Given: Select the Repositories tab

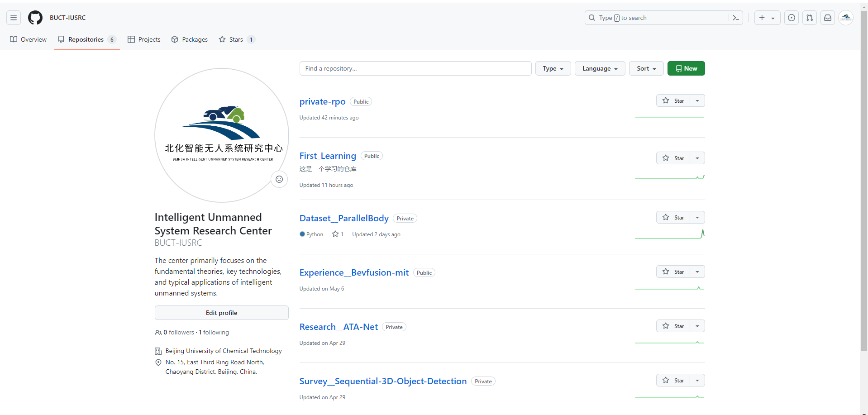Looking at the screenshot, I should 87,39.
